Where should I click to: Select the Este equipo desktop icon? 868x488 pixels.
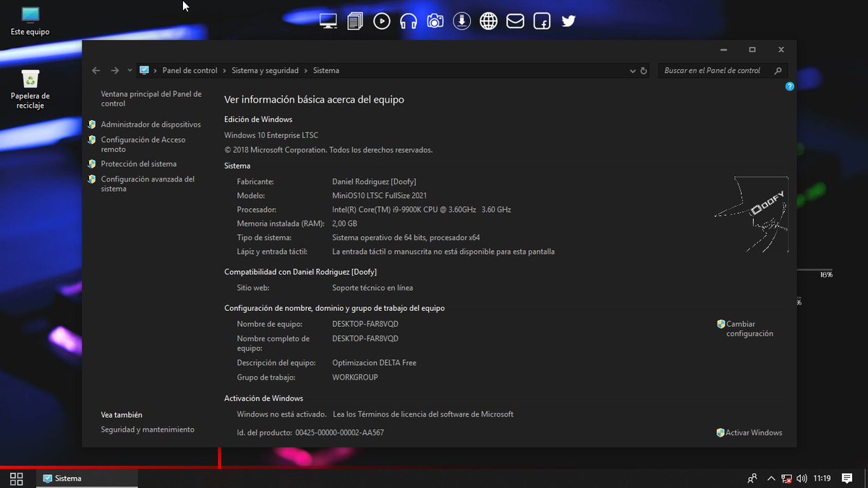point(30,21)
